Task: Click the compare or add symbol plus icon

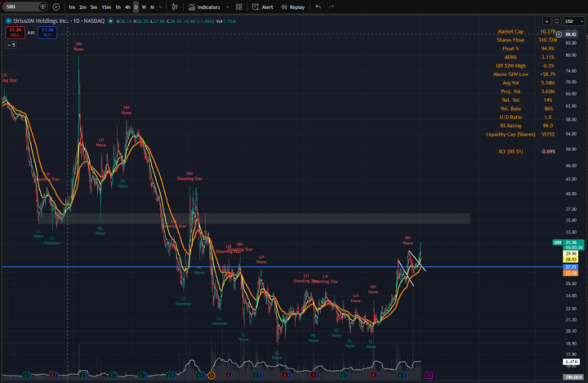Action: point(56,7)
